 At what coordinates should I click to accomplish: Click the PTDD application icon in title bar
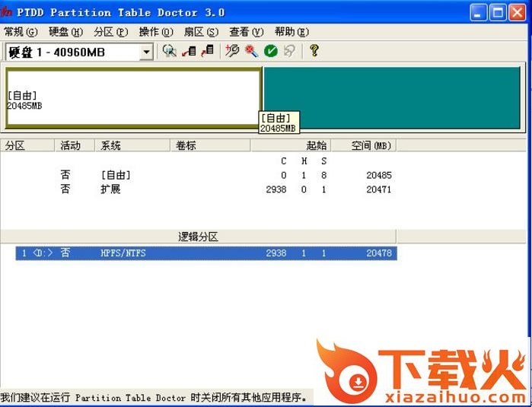click(x=6, y=12)
